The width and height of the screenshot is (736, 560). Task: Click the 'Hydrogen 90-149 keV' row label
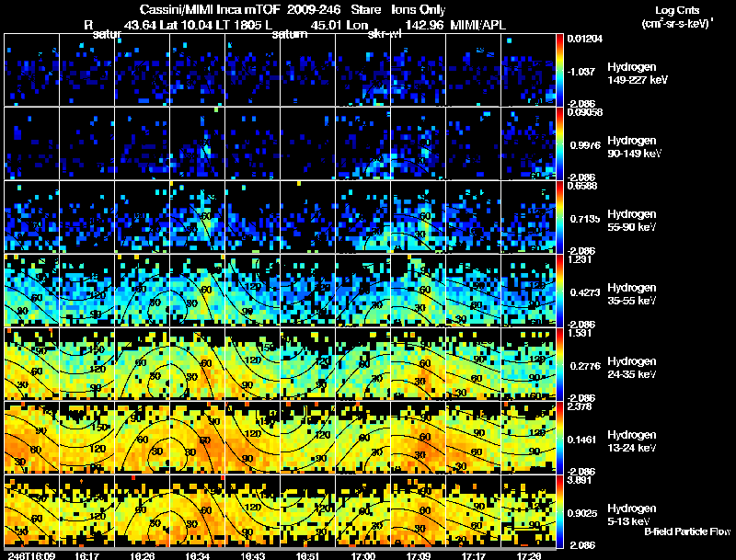click(634, 147)
